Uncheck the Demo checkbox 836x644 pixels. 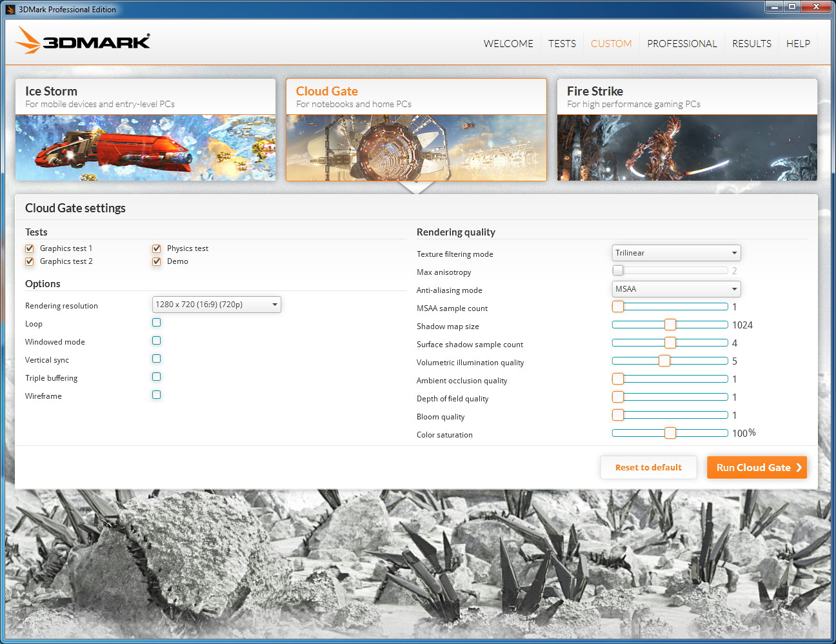click(x=156, y=261)
